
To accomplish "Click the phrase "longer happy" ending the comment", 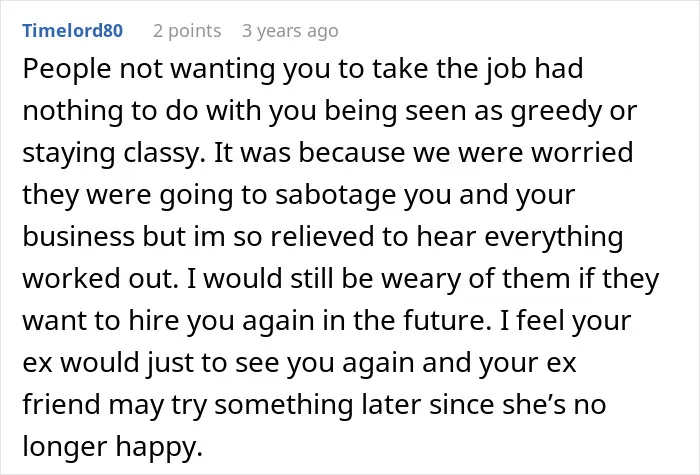I will click(112, 447).
